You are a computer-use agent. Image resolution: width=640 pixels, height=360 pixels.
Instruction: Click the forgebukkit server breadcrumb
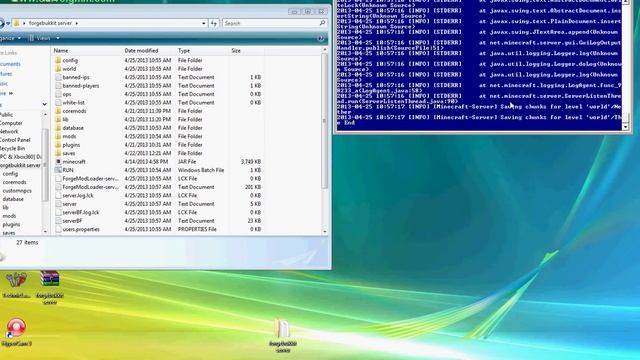tap(50, 23)
